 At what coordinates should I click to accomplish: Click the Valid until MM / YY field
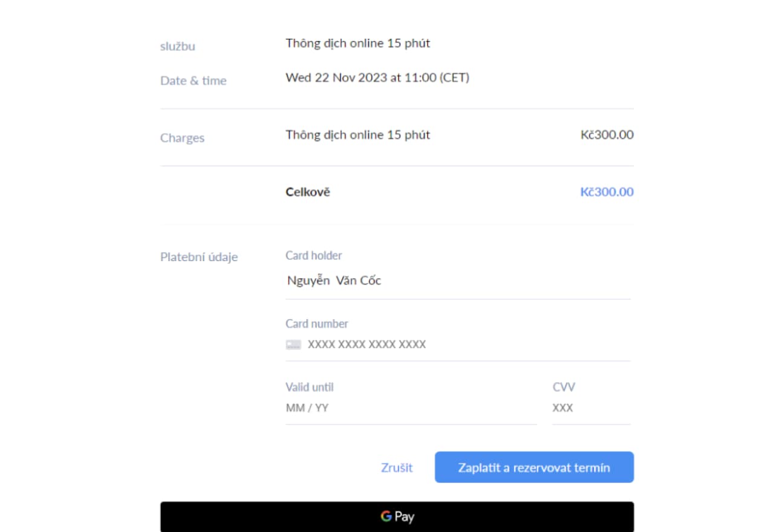410,408
